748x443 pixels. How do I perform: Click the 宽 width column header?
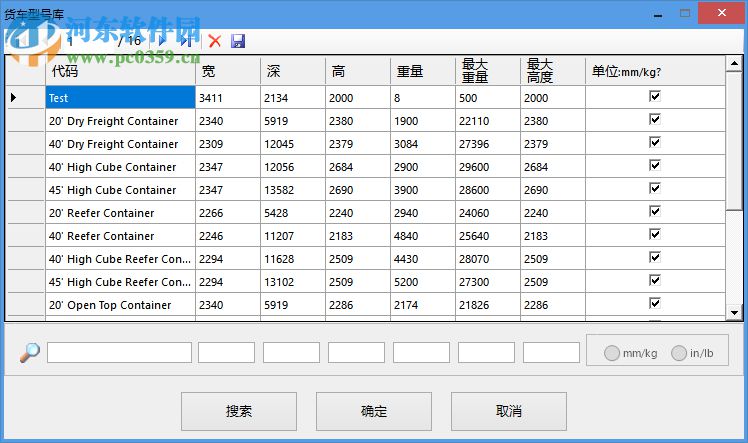point(228,71)
